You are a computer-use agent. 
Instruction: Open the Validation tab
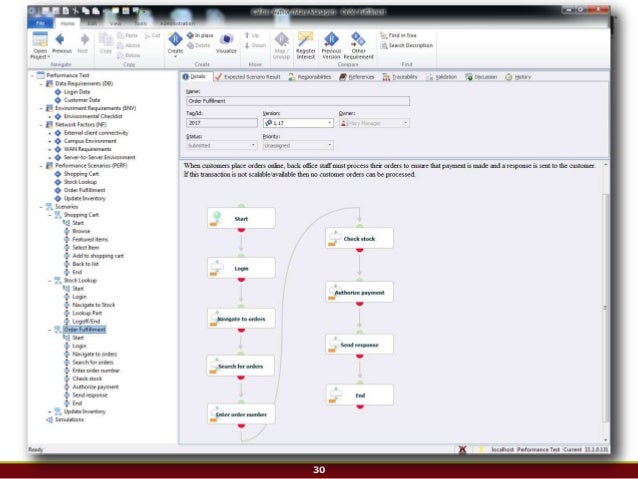point(441,77)
